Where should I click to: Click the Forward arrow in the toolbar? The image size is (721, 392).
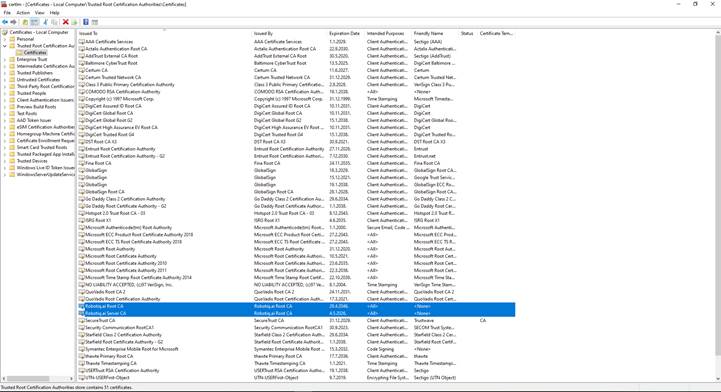click(13, 22)
